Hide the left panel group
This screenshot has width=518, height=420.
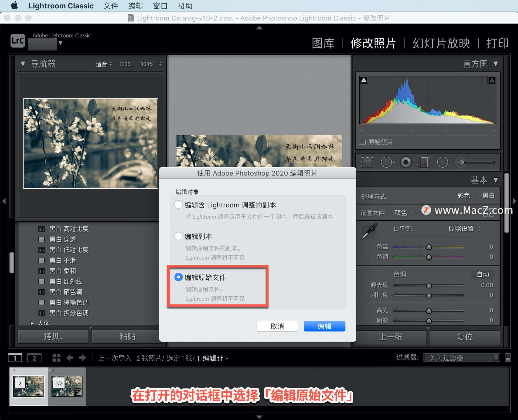(4, 201)
